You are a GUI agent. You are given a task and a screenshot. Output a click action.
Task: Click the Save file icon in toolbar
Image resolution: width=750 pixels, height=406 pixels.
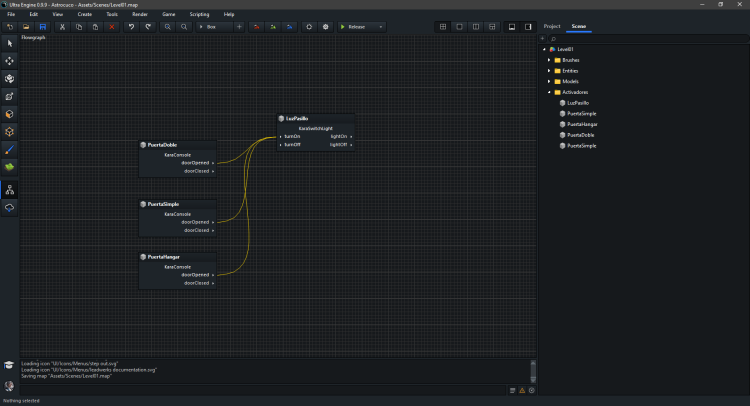[x=42, y=26]
